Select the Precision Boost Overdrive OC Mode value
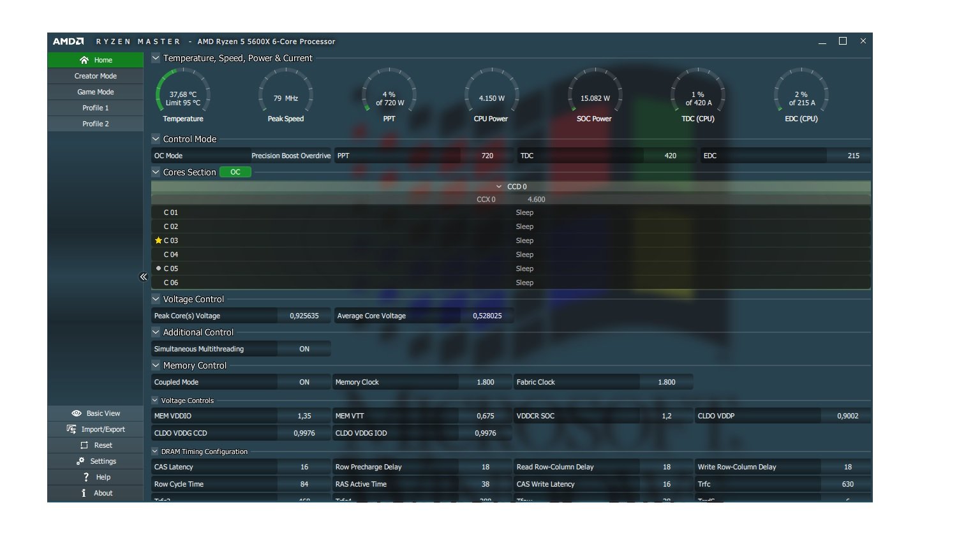Screen dimensions: 980x551 coord(291,156)
